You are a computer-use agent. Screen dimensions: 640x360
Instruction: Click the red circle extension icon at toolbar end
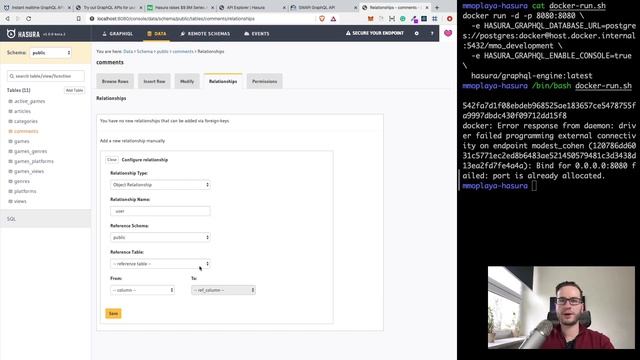pos(449,18)
